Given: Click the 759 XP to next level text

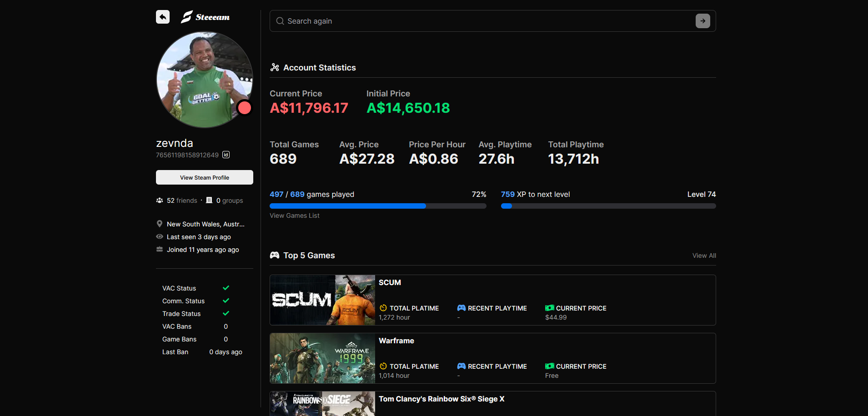Looking at the screenshot, I should tap(535, 194).
